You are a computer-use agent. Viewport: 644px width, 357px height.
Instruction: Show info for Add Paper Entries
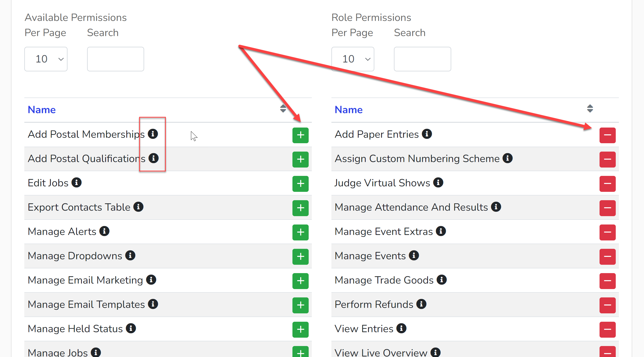[427, 134]
